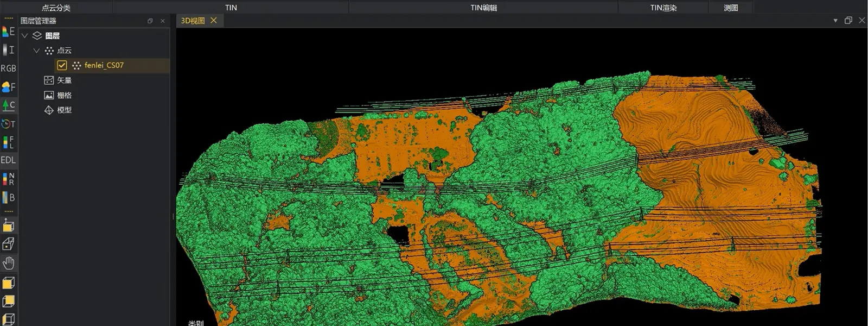Collapse the 点云 tree node
Viewport: 868px width, 326px height.
pos(37,51)
